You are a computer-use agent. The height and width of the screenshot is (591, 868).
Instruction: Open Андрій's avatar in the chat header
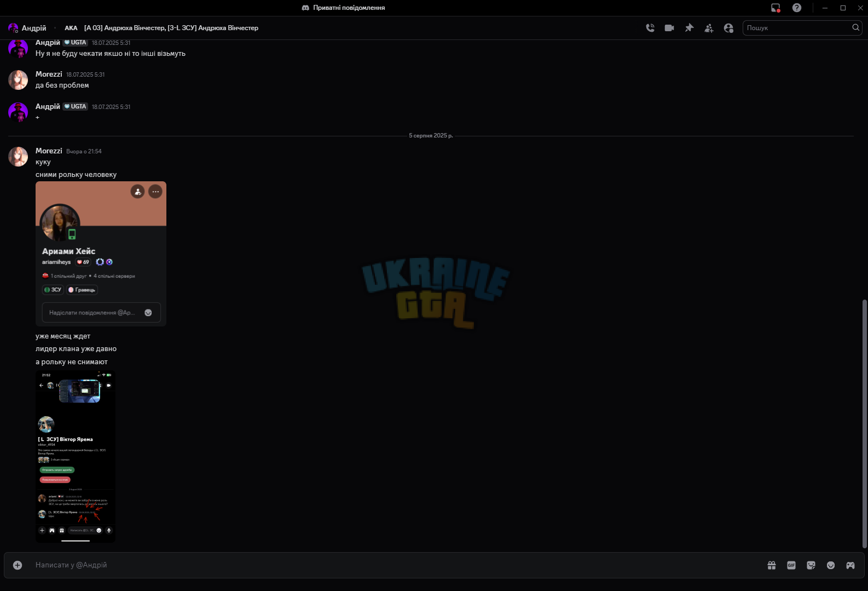coord(13,28)
